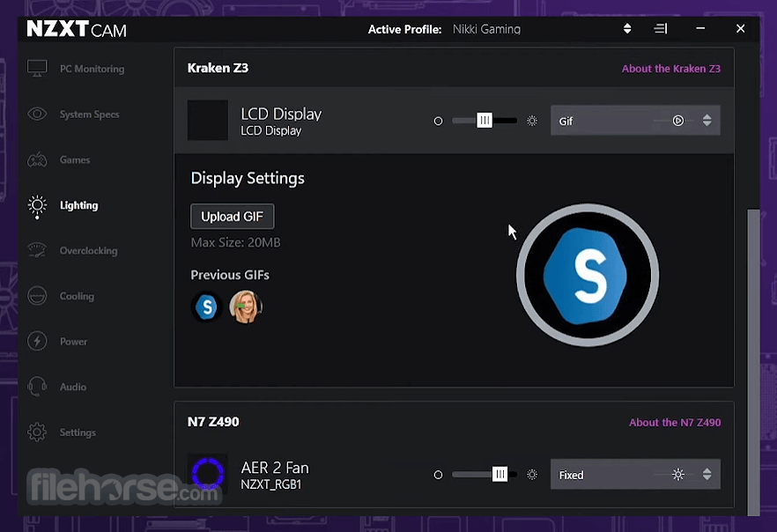777x532 pixels.
Task: Click the large circular GIF preview
Action: coord(588,275)
